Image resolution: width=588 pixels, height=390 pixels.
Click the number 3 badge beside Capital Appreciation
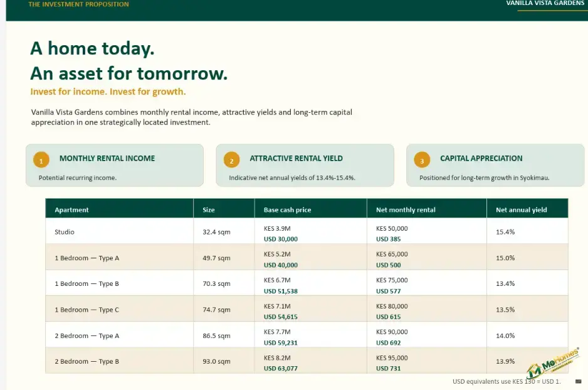coord(422,160)
